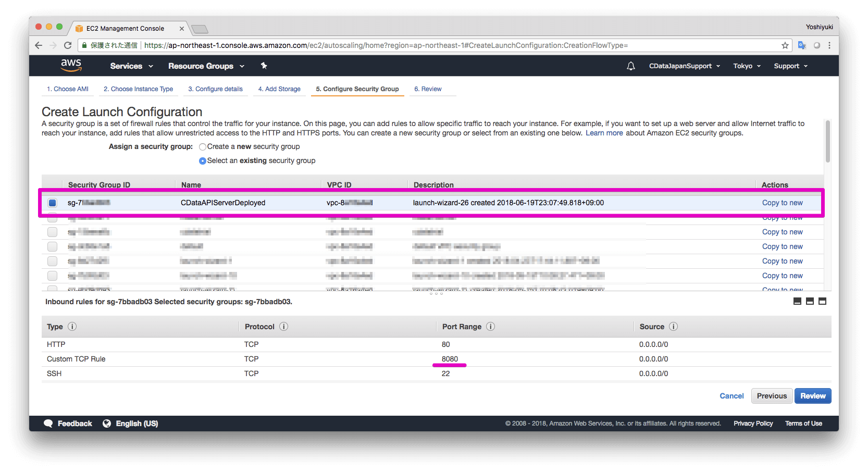Bookmark this page with the star icon
This screenshot has height=473, width=868.
click(x=785, y=45)
